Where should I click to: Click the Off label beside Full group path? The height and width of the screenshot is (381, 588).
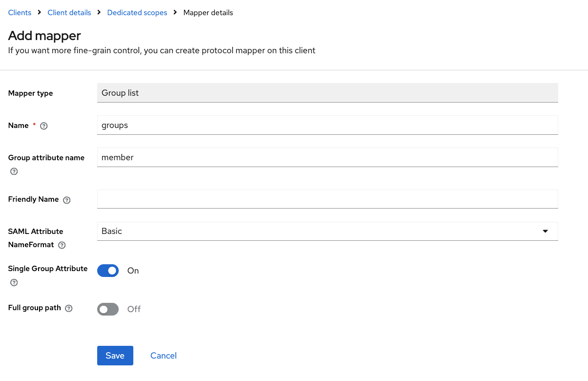[134, 309]
